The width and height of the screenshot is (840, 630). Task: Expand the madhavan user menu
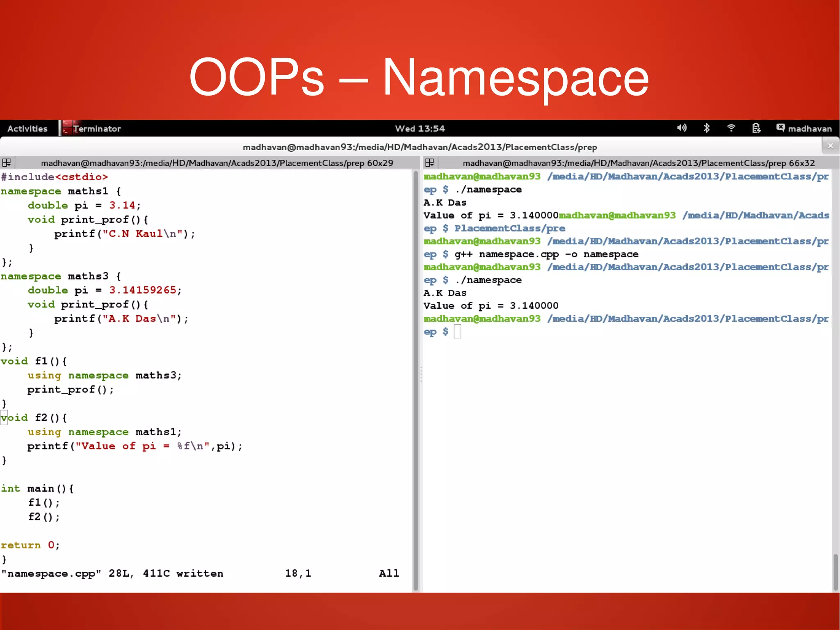[x=810, y=128]
